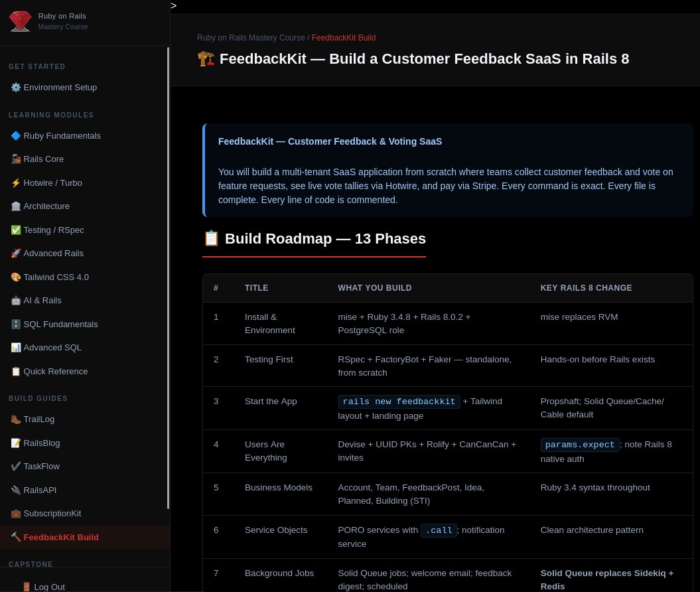This screenshot has height=592, width=700.
Task: Click the FeedbackKit Build breadcrumb
Action: click(x=344, y=38)
